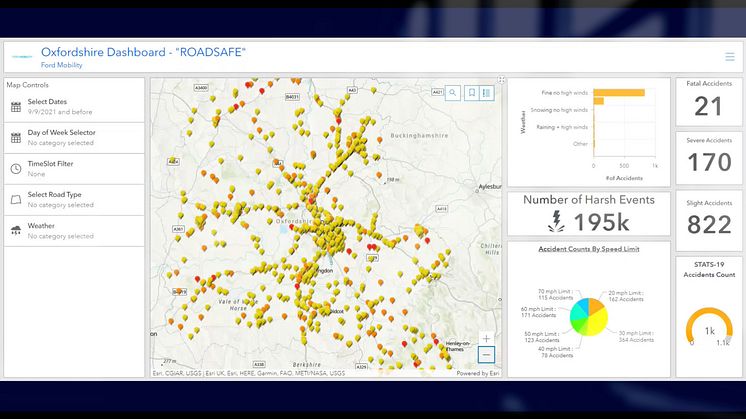Open the map legend list icon
The height and width of the screenshot is (419, 746).
click(x=486, y=93)
